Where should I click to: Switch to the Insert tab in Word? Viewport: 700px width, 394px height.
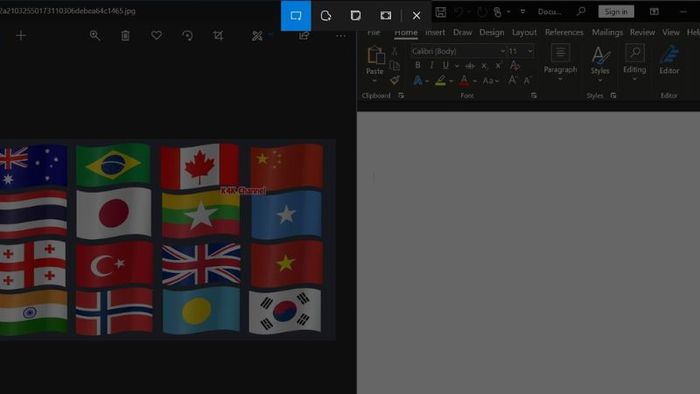(435, 32)
